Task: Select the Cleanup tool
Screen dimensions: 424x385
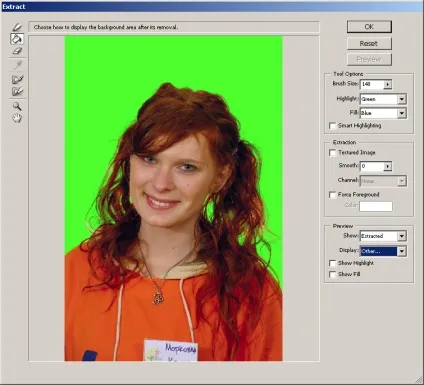Action: tap(17, 79)
